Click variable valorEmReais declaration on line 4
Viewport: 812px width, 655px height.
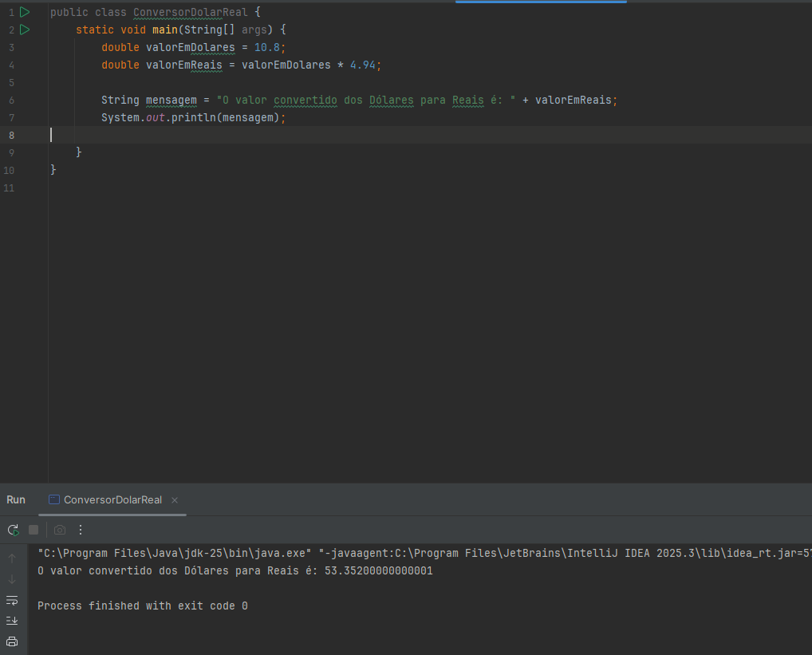tap(183, 65)
